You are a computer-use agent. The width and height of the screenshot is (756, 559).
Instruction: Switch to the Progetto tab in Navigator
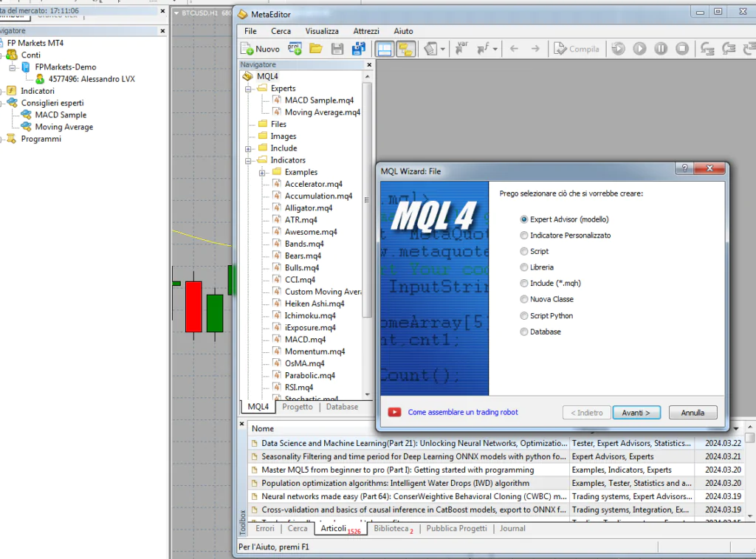[x=298, y=407]
